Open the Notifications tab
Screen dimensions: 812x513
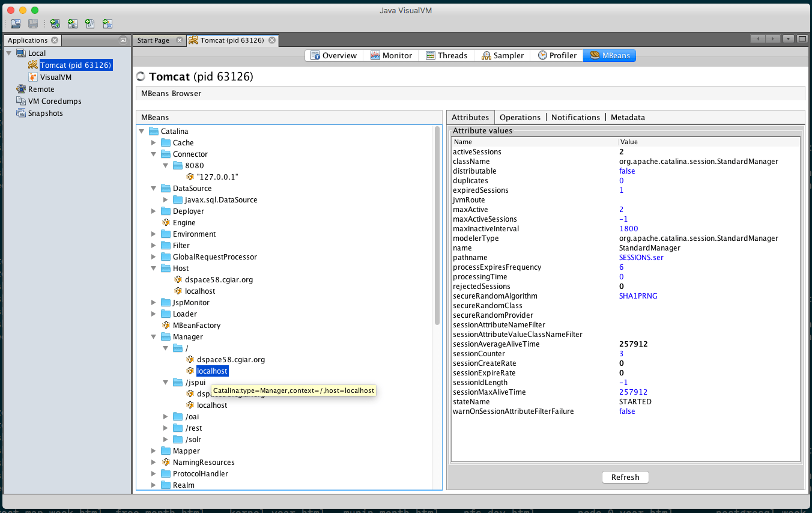coord(575,118)
